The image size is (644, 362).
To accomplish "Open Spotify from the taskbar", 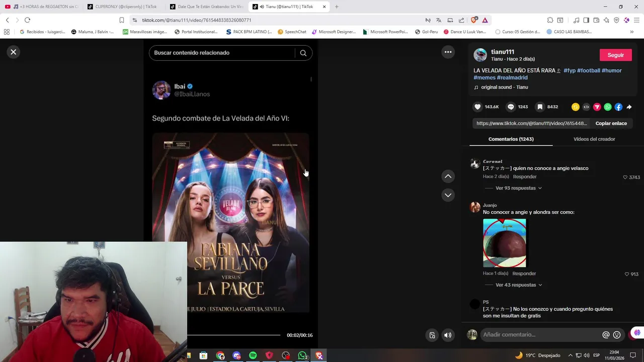I will tap(253, 355).
